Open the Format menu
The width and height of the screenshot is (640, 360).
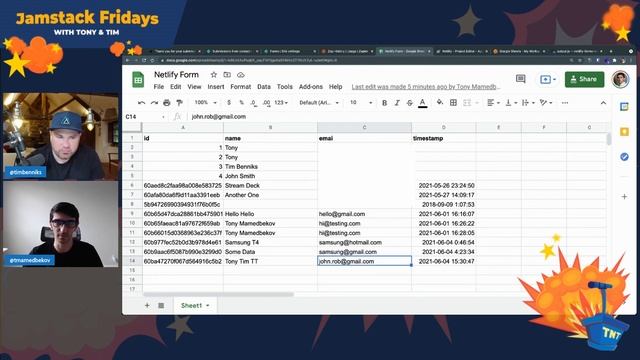pos(240,87)
